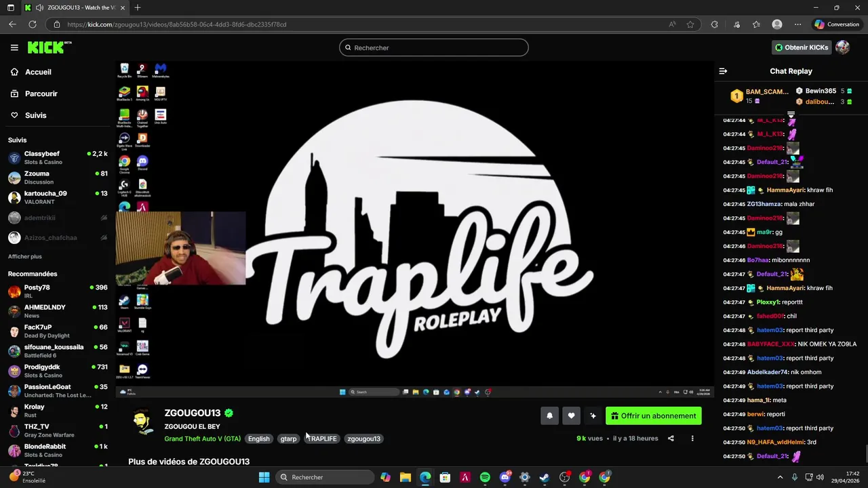Open kartoucha_09 followed channel

(58, 197)
